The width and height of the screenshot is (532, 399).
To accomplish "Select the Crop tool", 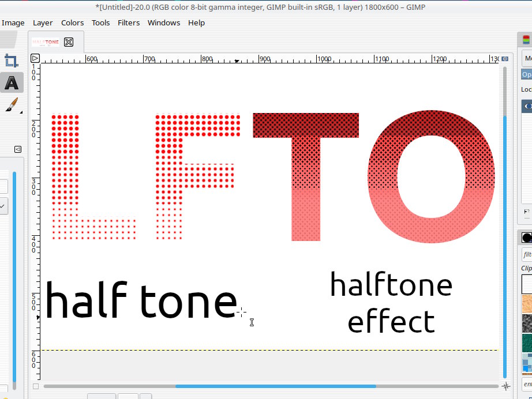I will [x=11, y=61].
